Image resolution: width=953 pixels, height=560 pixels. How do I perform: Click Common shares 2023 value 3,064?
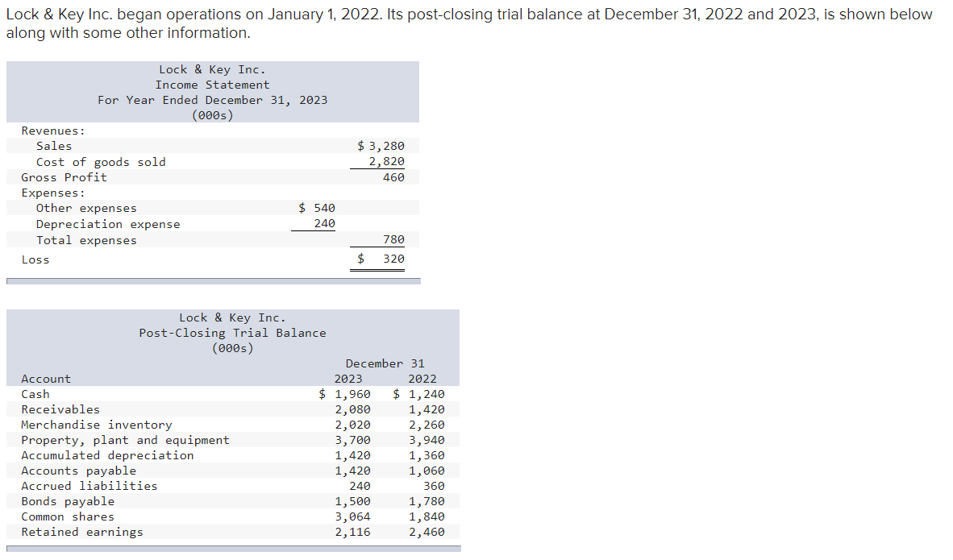coord(352,516)
